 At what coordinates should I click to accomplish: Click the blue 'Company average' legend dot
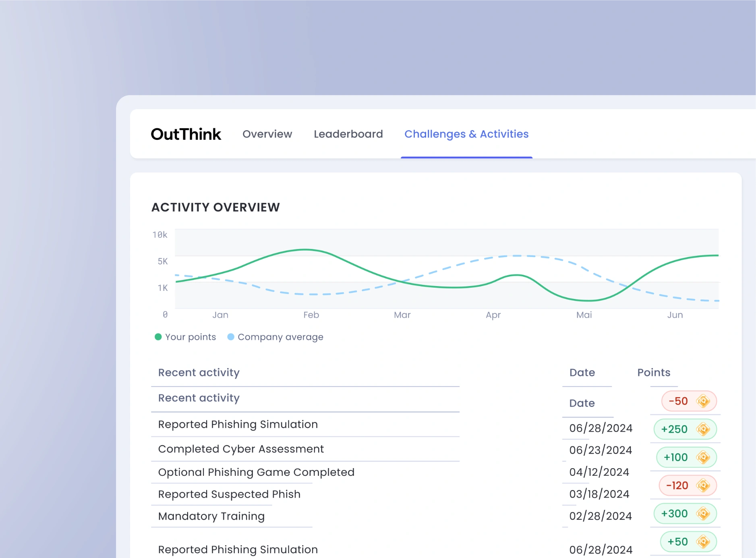(231, 337)
